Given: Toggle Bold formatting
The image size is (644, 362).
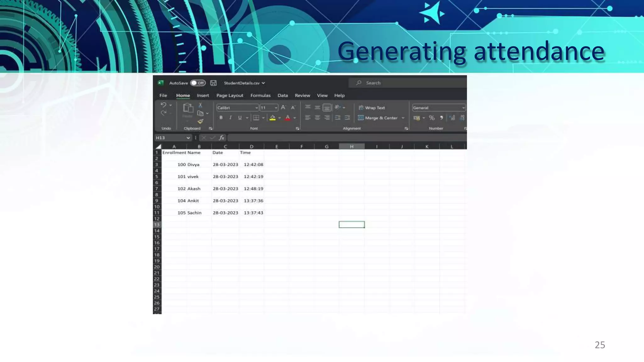Looking at the screenshot, I should click(x=221, y=118).
